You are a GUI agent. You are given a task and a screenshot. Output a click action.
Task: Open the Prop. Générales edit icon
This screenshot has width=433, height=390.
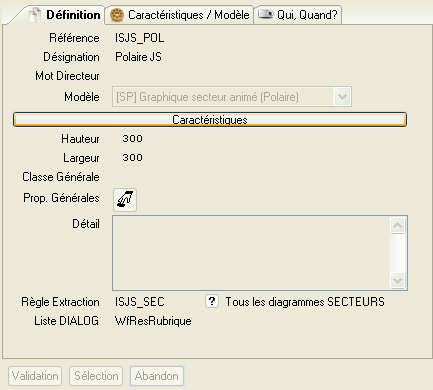(x=125, y=200)
